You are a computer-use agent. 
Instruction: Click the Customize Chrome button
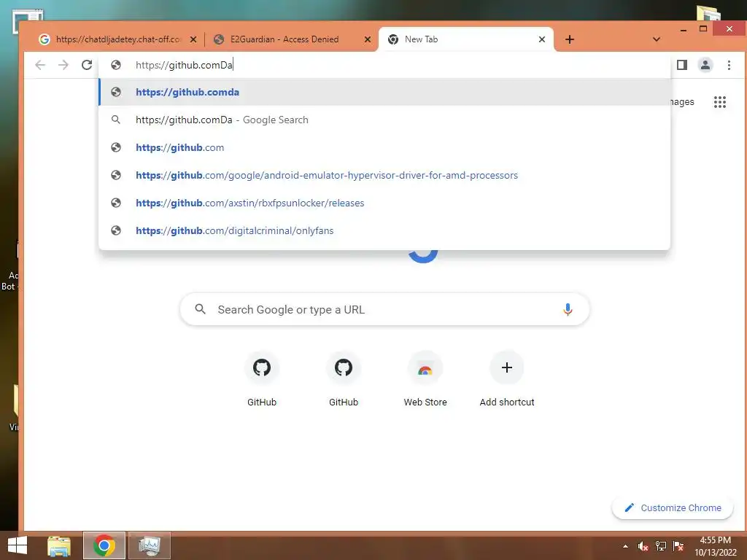coord(672,508)
